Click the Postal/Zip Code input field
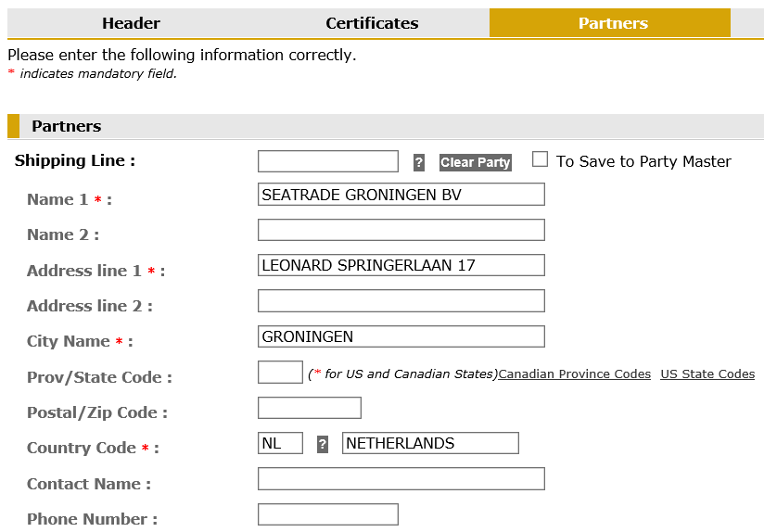The width and height of the screenshot is (764, 532). [x=310, y=408]
